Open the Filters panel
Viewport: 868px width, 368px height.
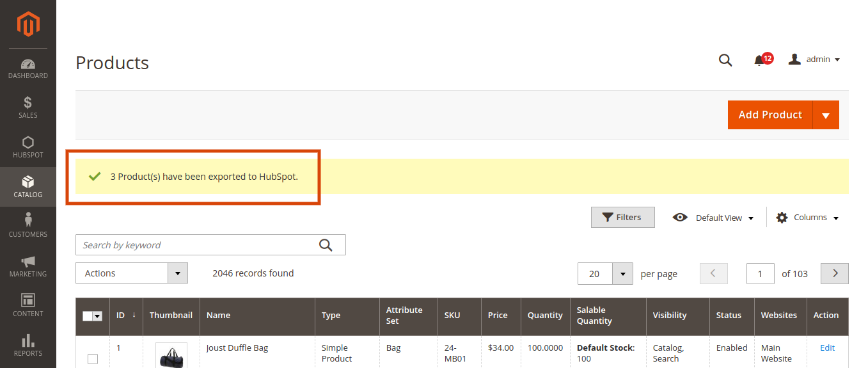tap(623, 218)
